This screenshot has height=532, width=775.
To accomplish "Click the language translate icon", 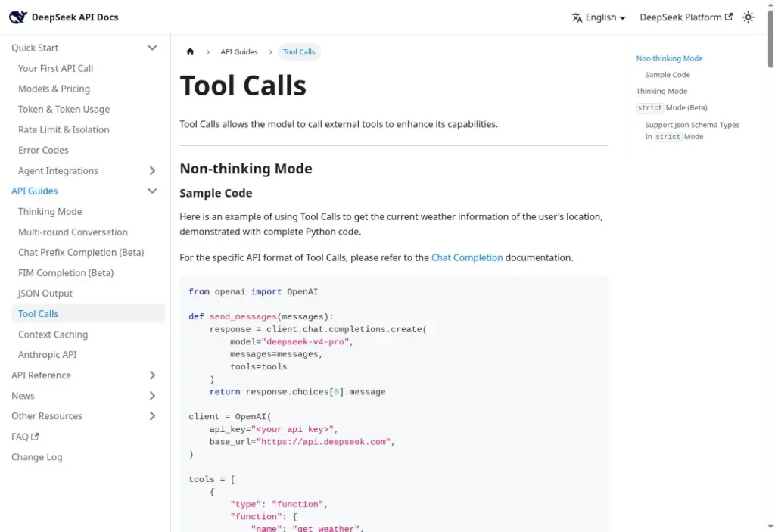I will 577,18.
